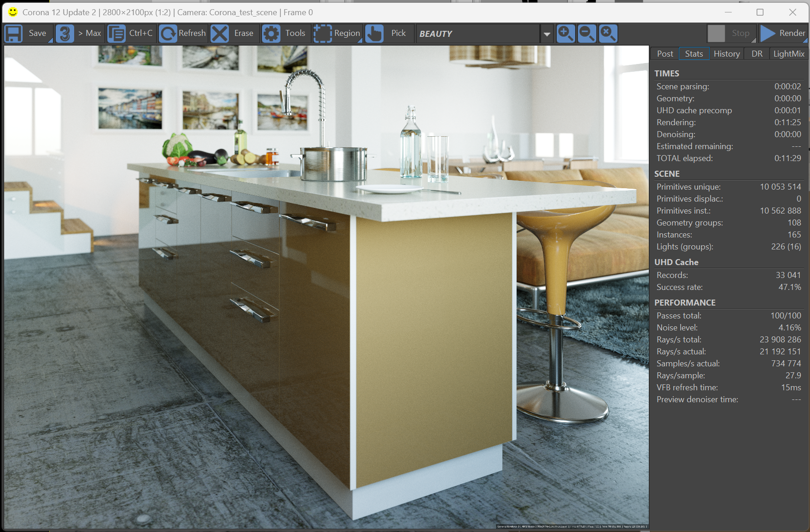
Task: Click the rendered kitchen image viewport
Action: pyautogui.click(x=326, y=287)
